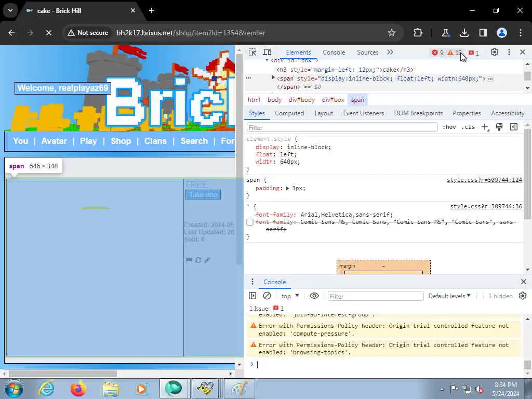Viewport: 532px width, 399px height.
Task: Click the Take one button
Action: [203, 195]
